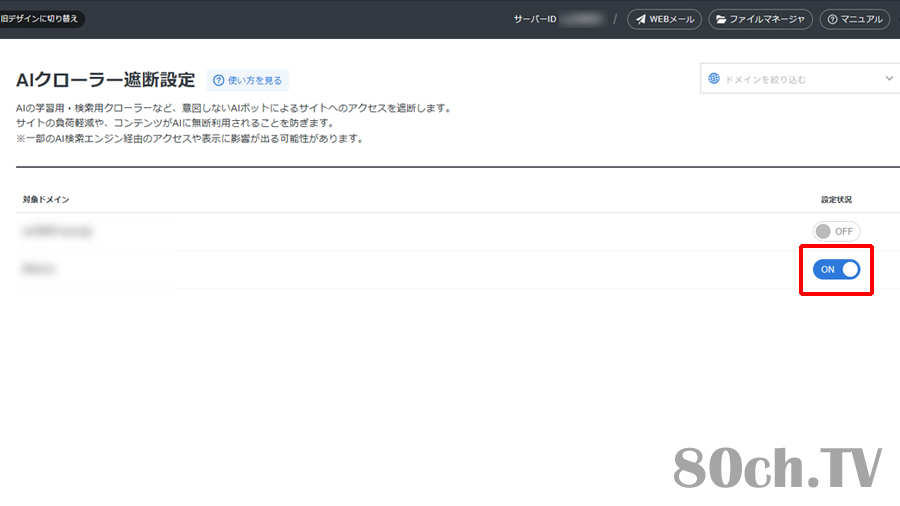900x506 pixels.
Task: Open the ドメインを絞り込む domain filter dropdown
Action: point(800,79)
